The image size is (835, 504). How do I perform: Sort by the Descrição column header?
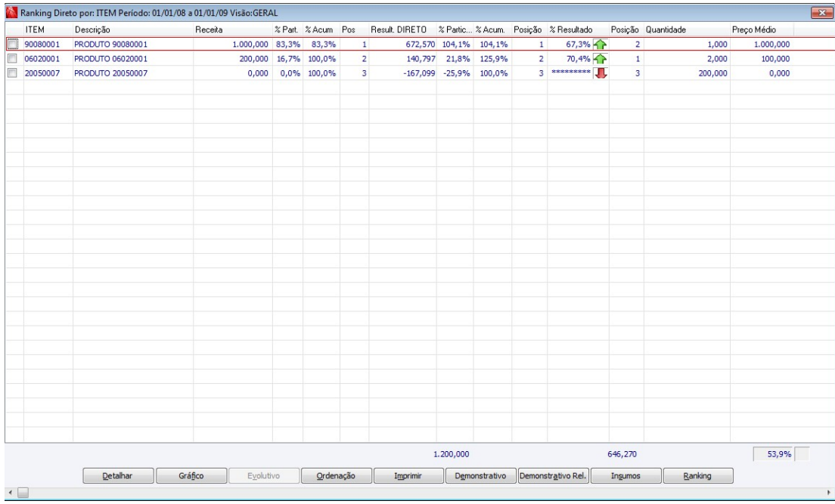[133, 29]
